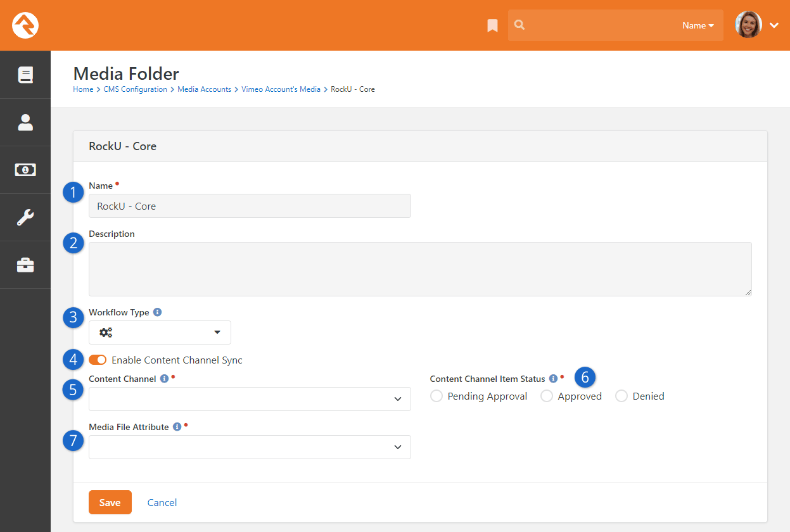Open the Admin Tools wrench icon
The height and width of the screenshot is (532, 790).
coord(25,217)
